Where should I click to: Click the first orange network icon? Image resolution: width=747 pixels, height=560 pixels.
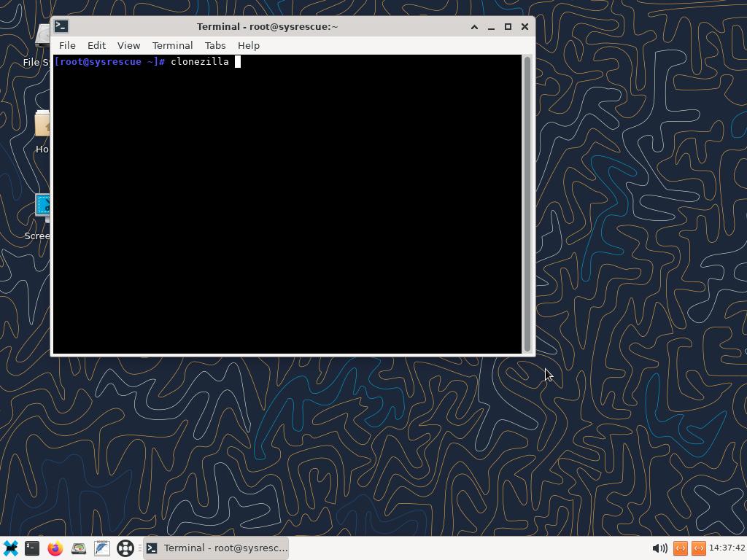click(681, 548)
